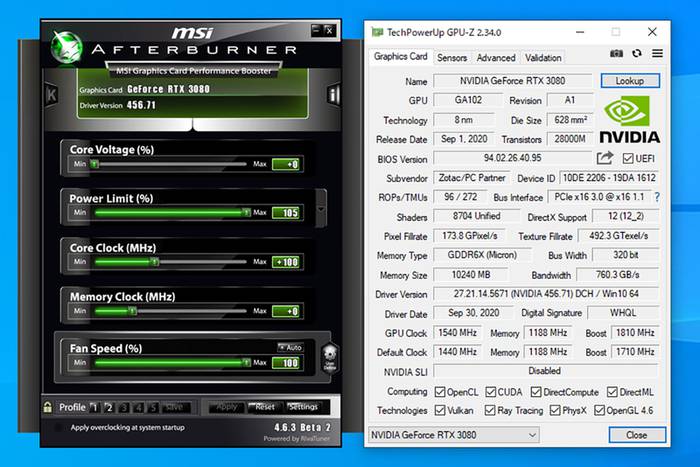Toggle the PhysX checkbox
700x467 pixels.
(555, 410)
